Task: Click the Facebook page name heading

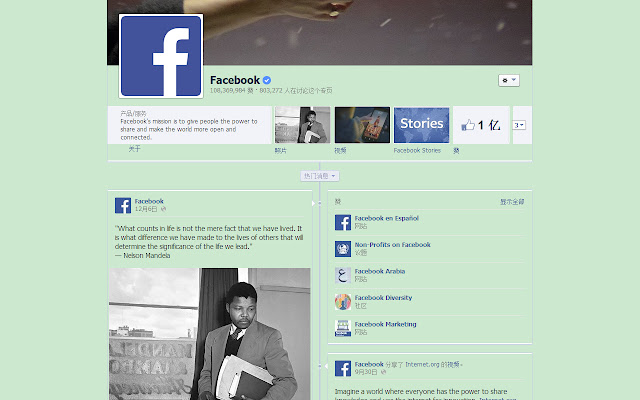Action: [235, 80]
